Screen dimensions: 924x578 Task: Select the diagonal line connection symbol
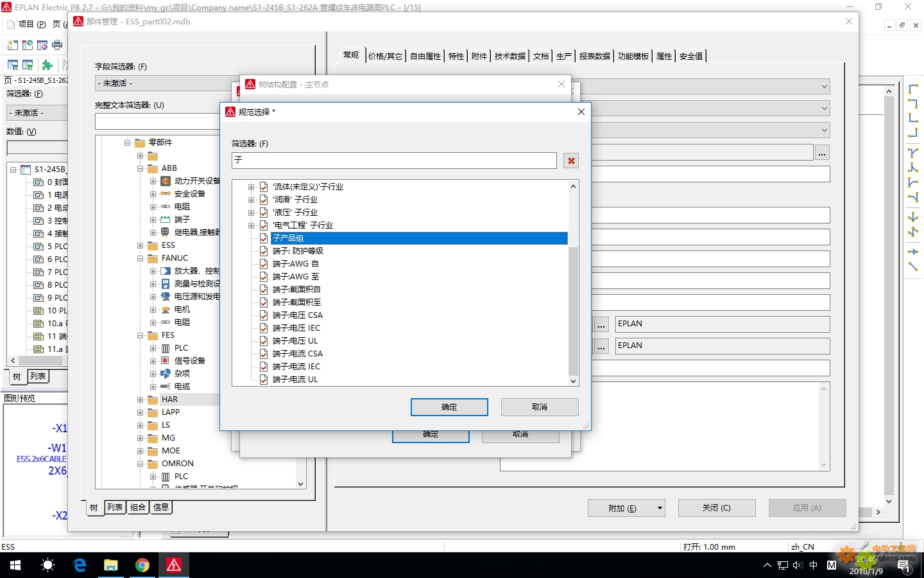(x=913, y=267)
